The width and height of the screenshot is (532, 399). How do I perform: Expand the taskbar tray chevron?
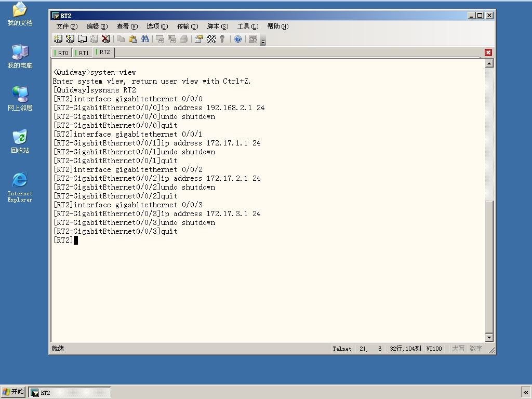pyautogui.click(x=526, y=392)
